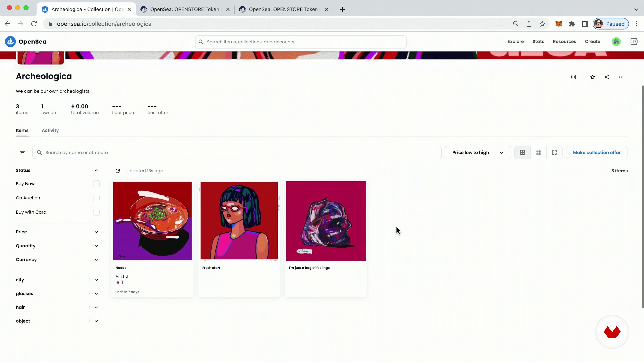The width and height of the screenshot is (644, 362).
Task: Open the browser tab search chevron
Action: (x=636, y=9)
